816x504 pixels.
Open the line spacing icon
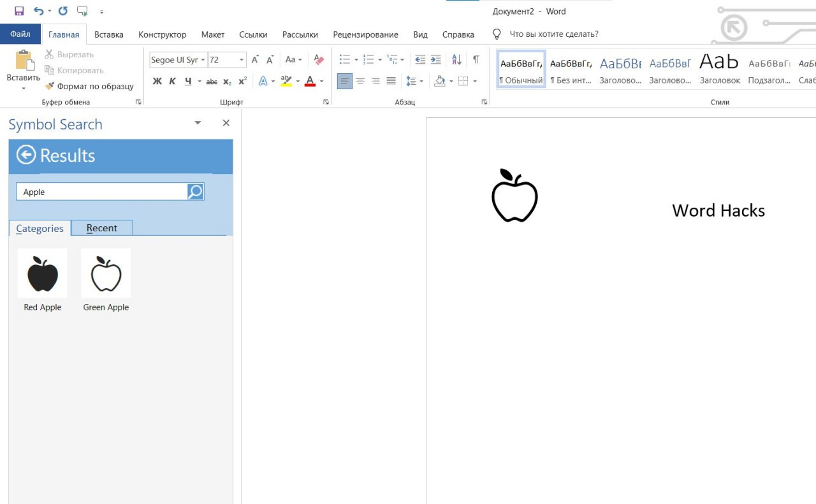click(411, 82)
